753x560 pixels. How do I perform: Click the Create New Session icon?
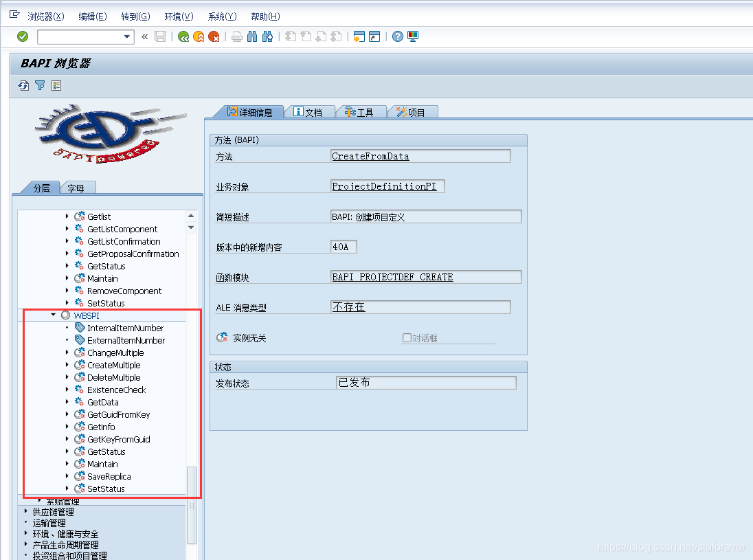pos(359,36)
